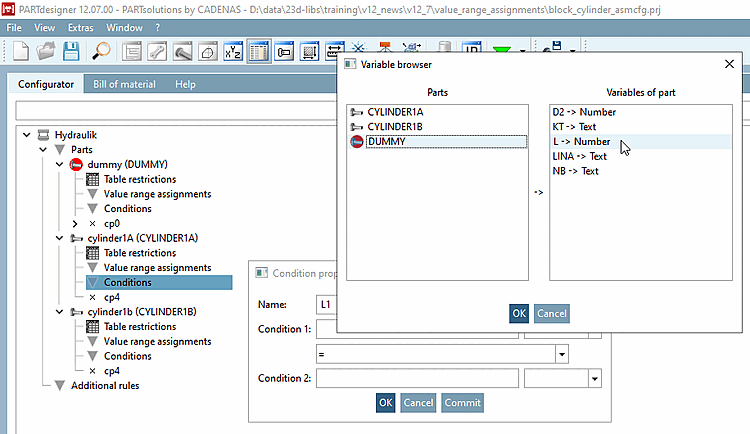Open the File menu
Screen dimensions: 750x434
(x=14, y=28)
